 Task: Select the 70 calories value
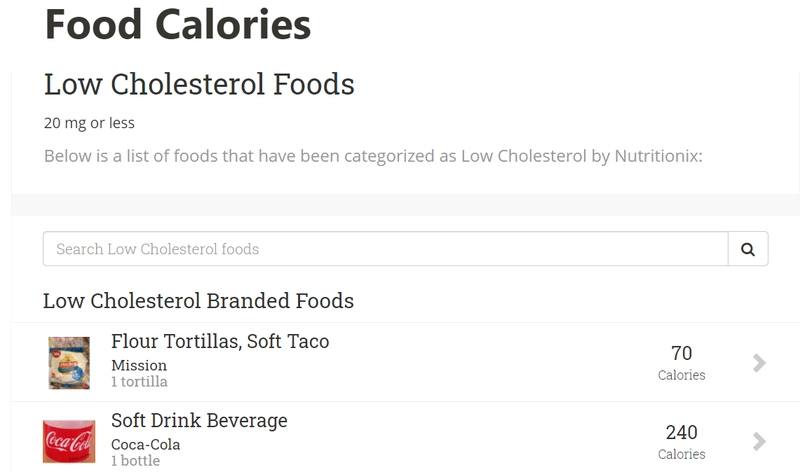pyautogui.click(x=681, y=353)
